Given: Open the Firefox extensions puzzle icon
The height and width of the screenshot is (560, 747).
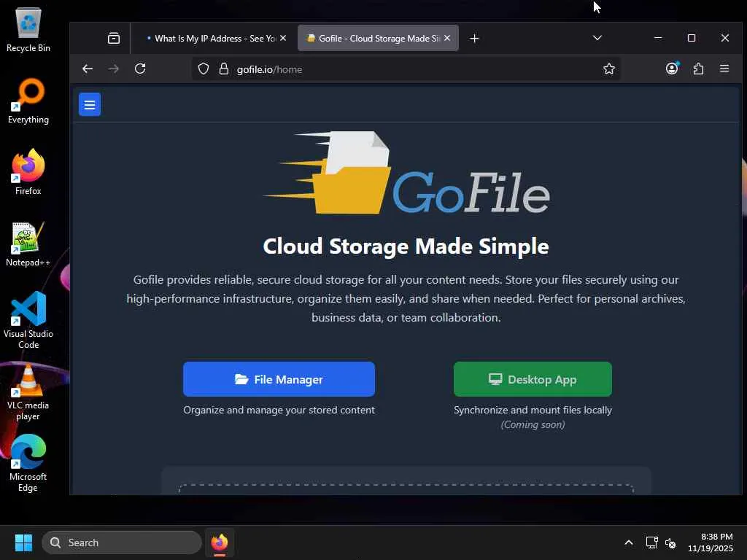Looking at the screenshot, I should pyautogui.click(x=698, y=69).
